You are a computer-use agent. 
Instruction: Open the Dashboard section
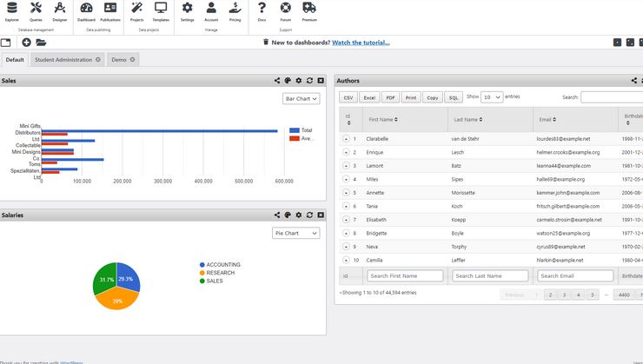[x=86, y=11]
